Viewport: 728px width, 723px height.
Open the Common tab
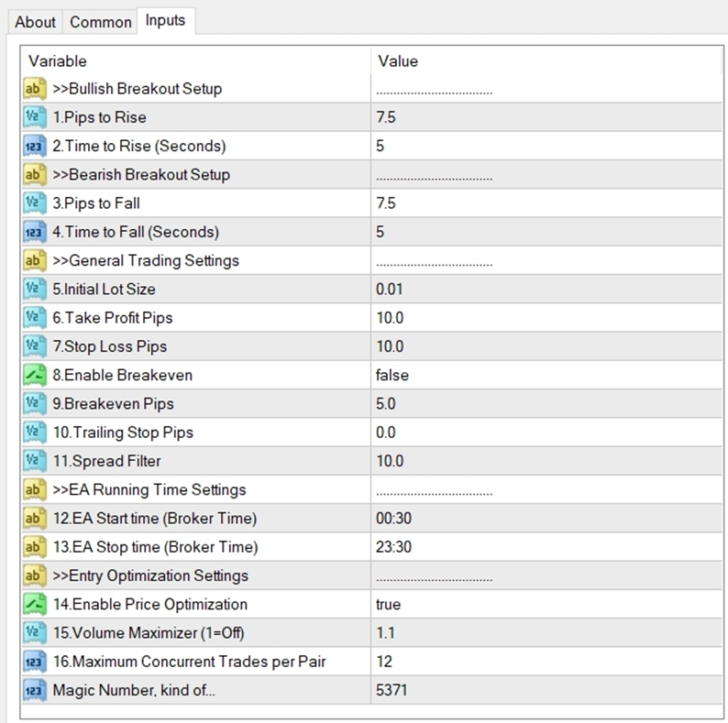pyautogui.click(x=100, y=22)
